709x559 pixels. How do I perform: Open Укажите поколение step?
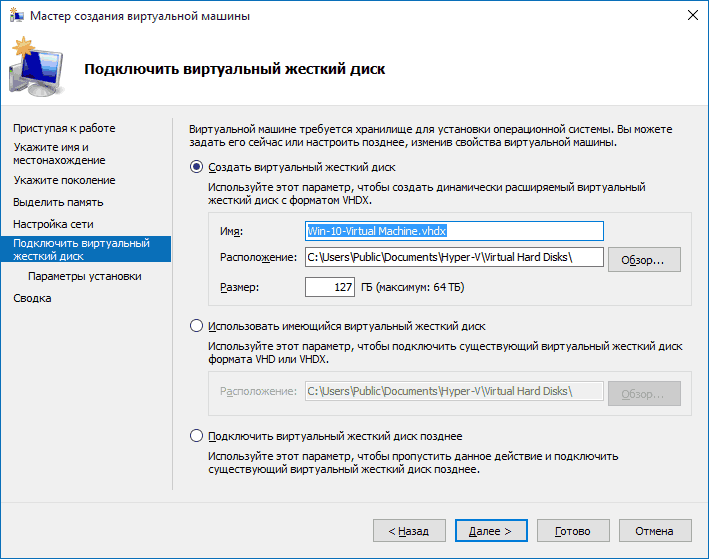[x=64, y=180]
